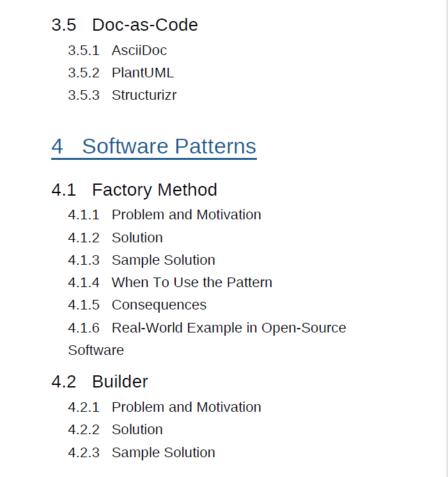The image size is (448, 477).
Task: Go to 4.2.3 Sample Solution
Action: point(163,453)
